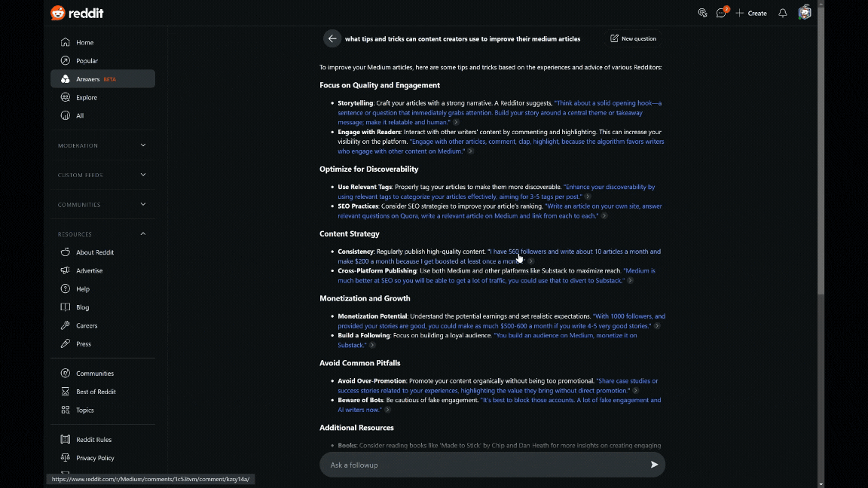Click the Press pen icon
Image resolution: width=868 pixels, height=488 pixels.
[x=66, y=343]
